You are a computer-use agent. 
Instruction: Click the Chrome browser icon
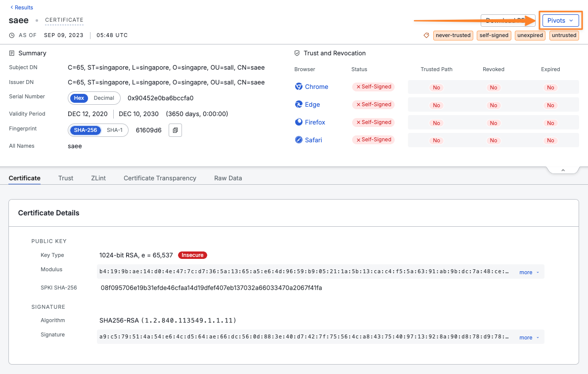pyautogui.click(x=299, y=86)
